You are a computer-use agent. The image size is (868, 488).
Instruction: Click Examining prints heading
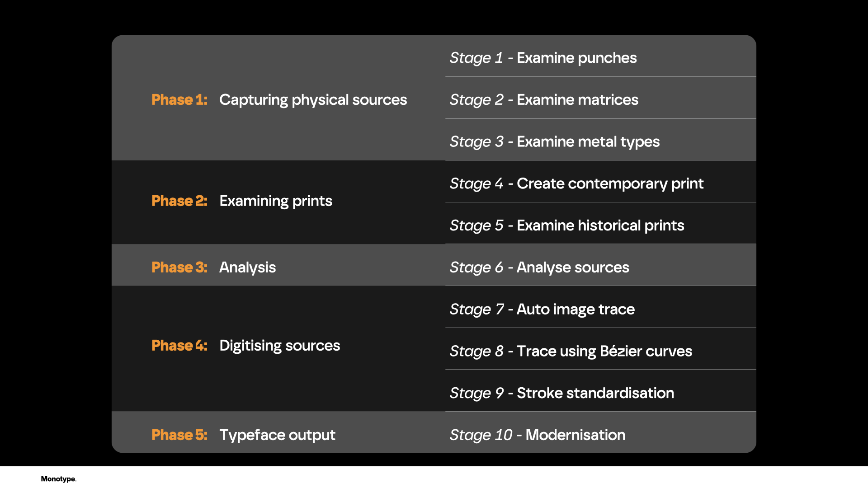[276, 201]
